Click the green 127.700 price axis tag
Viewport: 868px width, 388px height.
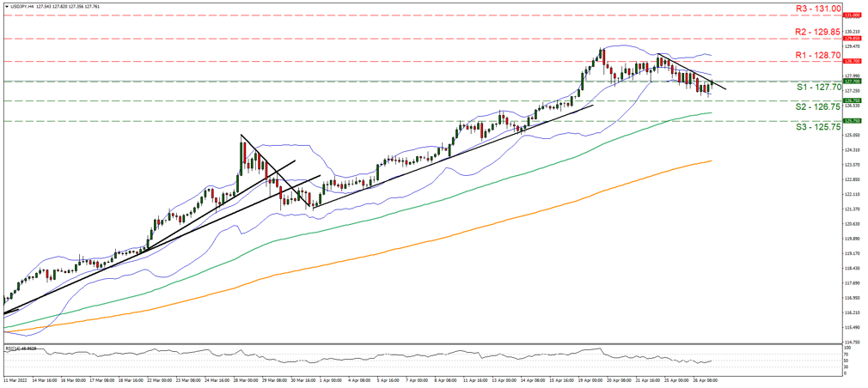click(851, 81)
